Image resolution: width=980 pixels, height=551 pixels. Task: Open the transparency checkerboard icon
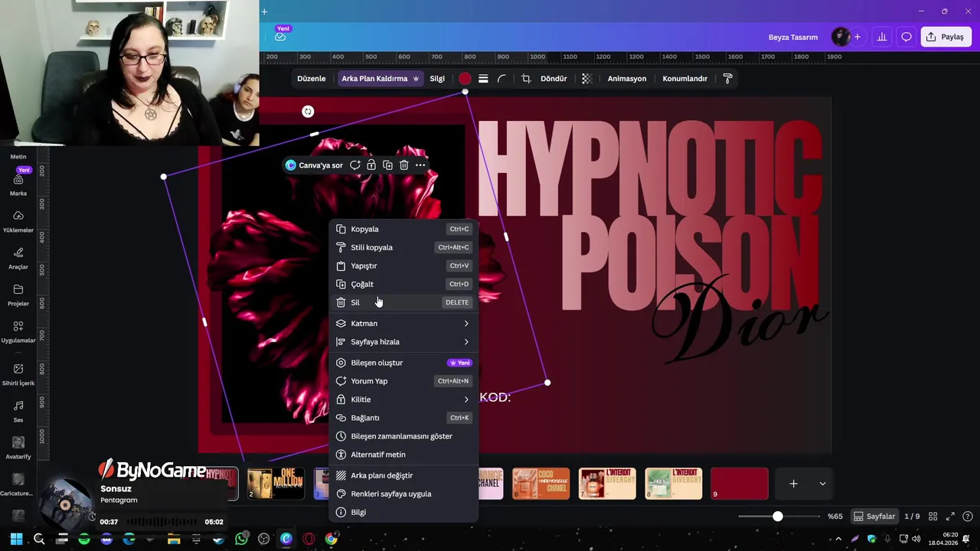[586, 79]
